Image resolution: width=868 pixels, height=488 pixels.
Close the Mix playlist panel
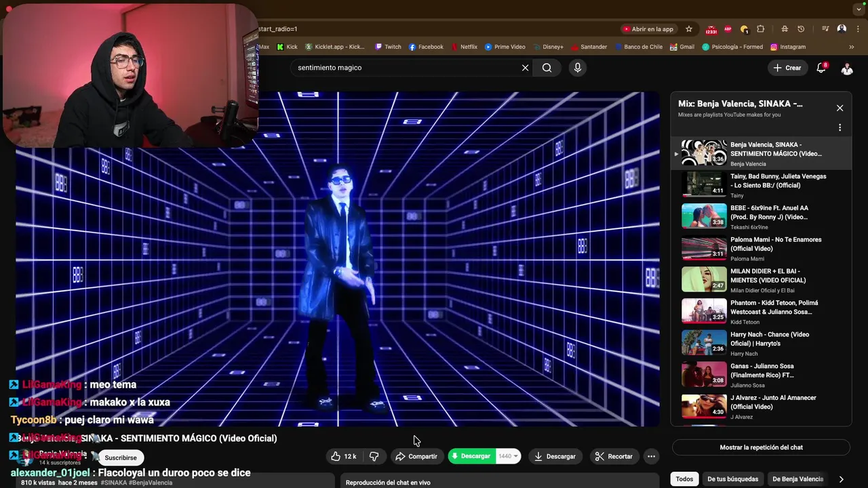click(x=840, y=108)
